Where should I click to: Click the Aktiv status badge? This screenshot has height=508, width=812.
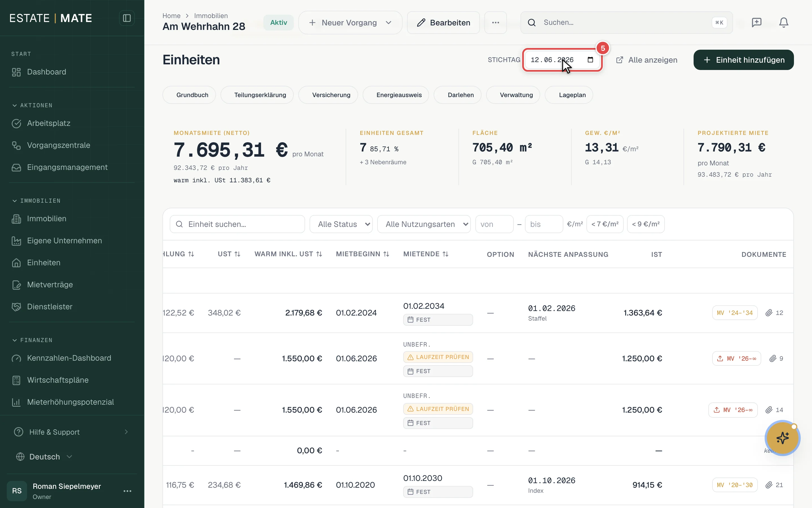[x=279, y=23]
